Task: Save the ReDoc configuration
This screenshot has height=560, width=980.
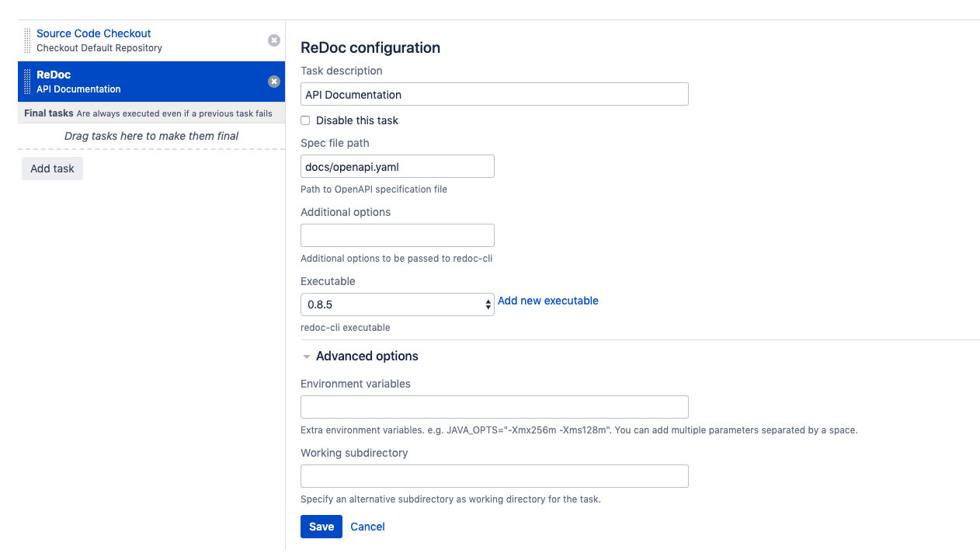Action: (x=321, y=527)
